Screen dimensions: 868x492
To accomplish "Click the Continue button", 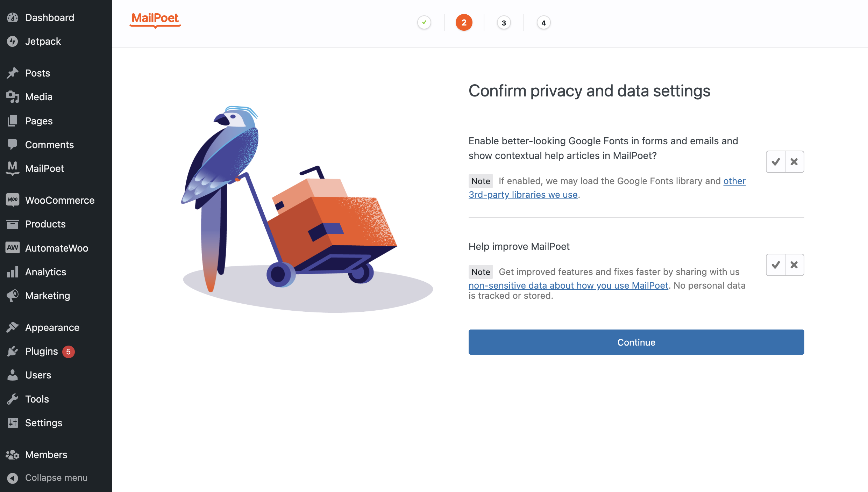I will 636,342.
